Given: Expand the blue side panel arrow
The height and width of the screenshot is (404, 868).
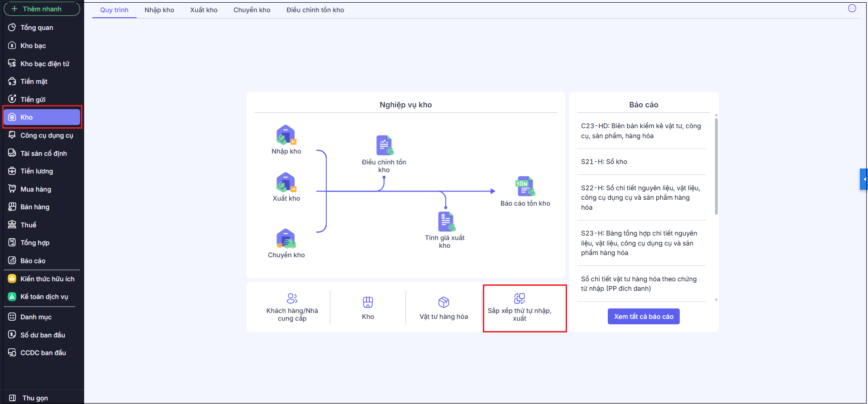Looking at the screenshot, I should (864, 179).
